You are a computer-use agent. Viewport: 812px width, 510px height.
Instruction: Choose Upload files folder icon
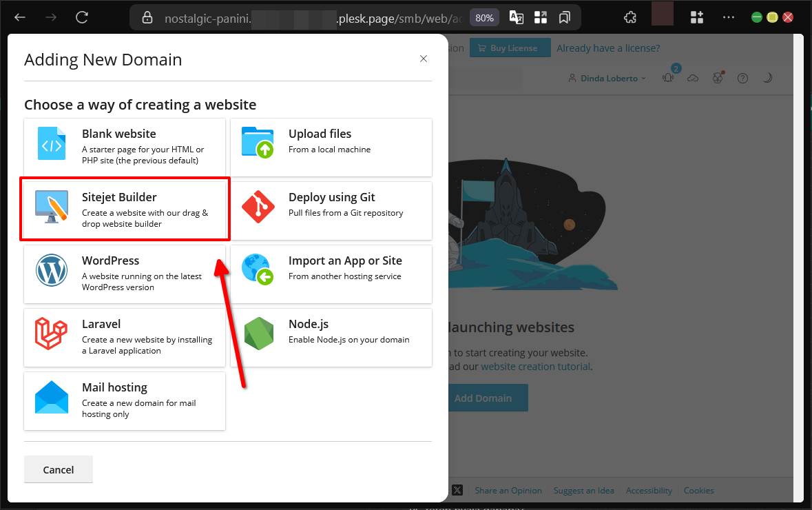(x=258, y=143)
